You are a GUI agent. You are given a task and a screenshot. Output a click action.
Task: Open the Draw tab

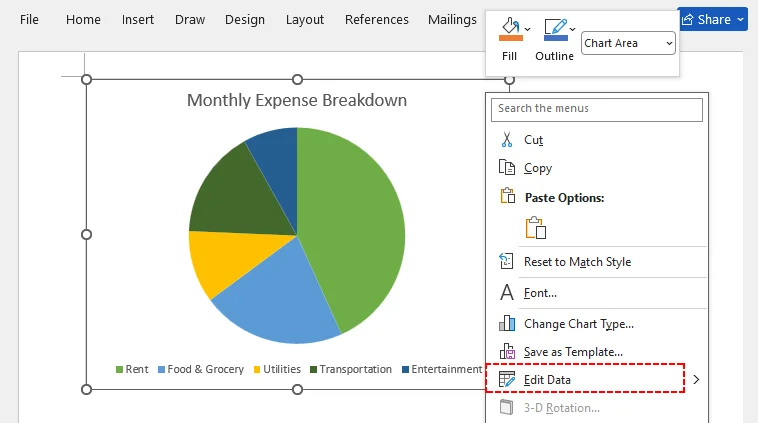click(190, 19)
